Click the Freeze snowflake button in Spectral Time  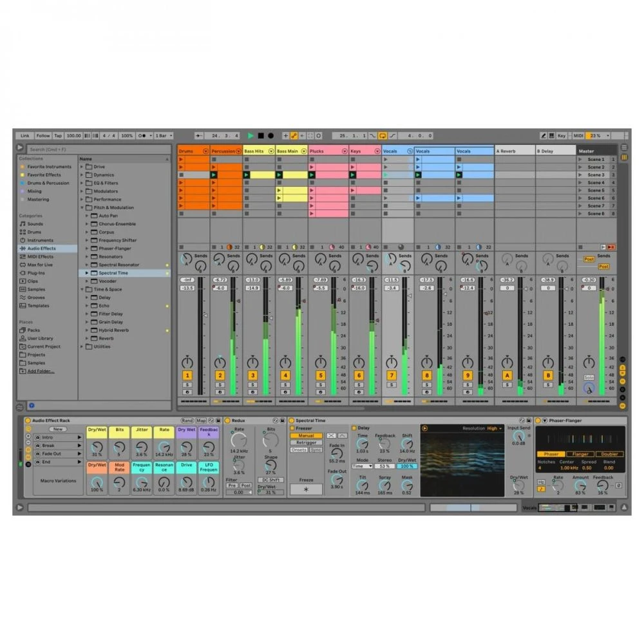306,489
